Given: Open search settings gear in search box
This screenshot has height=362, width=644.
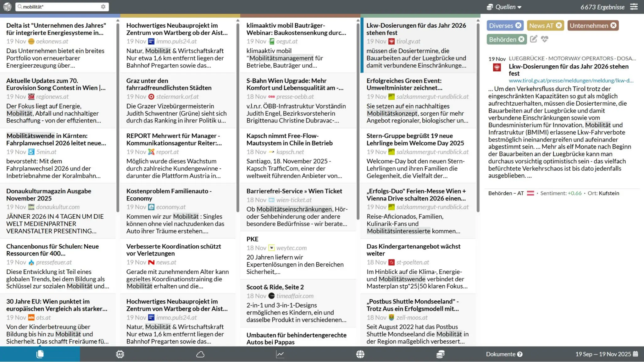Looking at the screenshot, I should click(103, 7).
